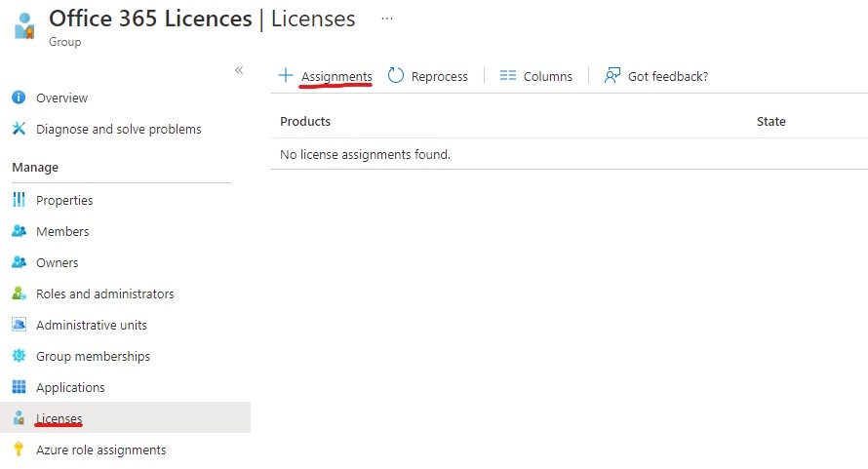
Task: Collapse the sidebar with double chevron
Action: [239, 70]
